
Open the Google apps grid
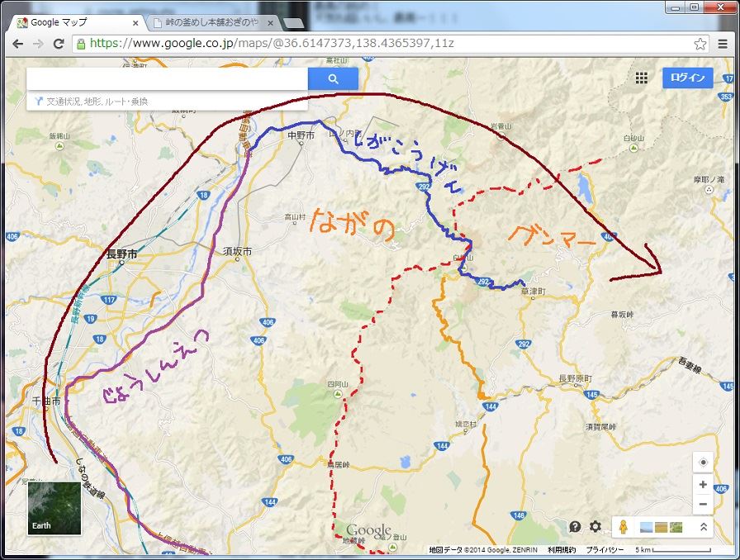[x=641, y=78]
